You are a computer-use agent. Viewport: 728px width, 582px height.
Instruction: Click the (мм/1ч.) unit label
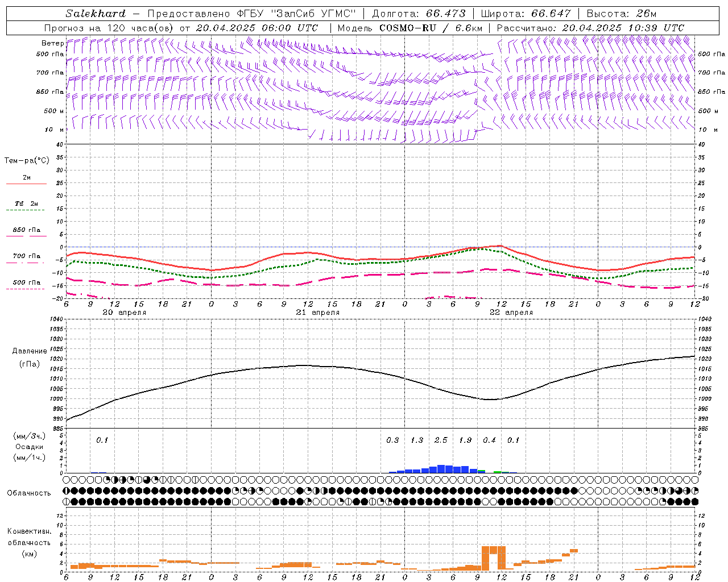click(x=30, y=458)
